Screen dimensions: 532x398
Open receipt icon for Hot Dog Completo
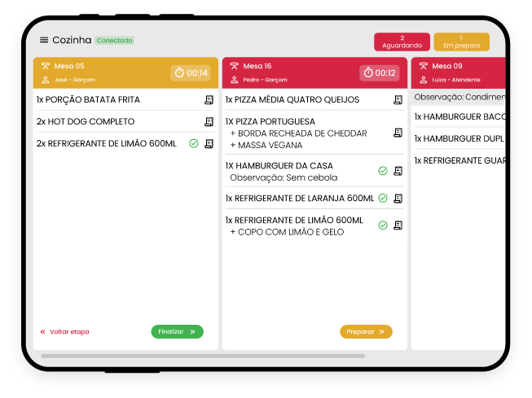209,121
